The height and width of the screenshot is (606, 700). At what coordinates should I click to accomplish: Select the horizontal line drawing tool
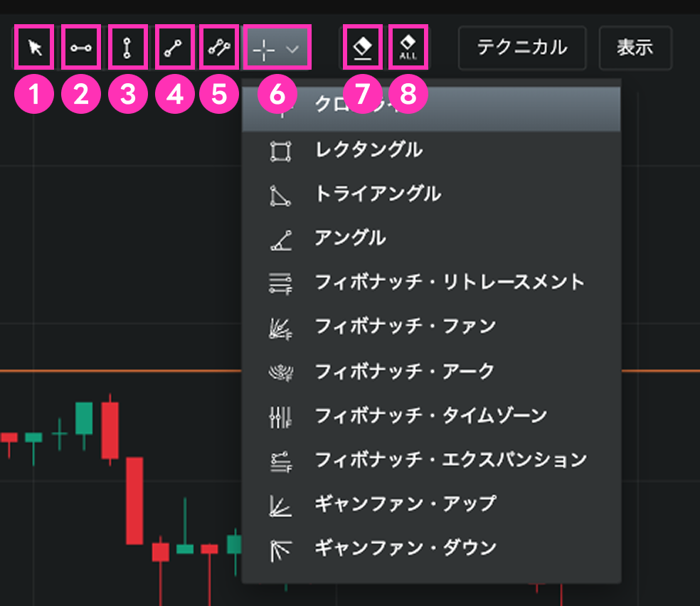point(81,48)
